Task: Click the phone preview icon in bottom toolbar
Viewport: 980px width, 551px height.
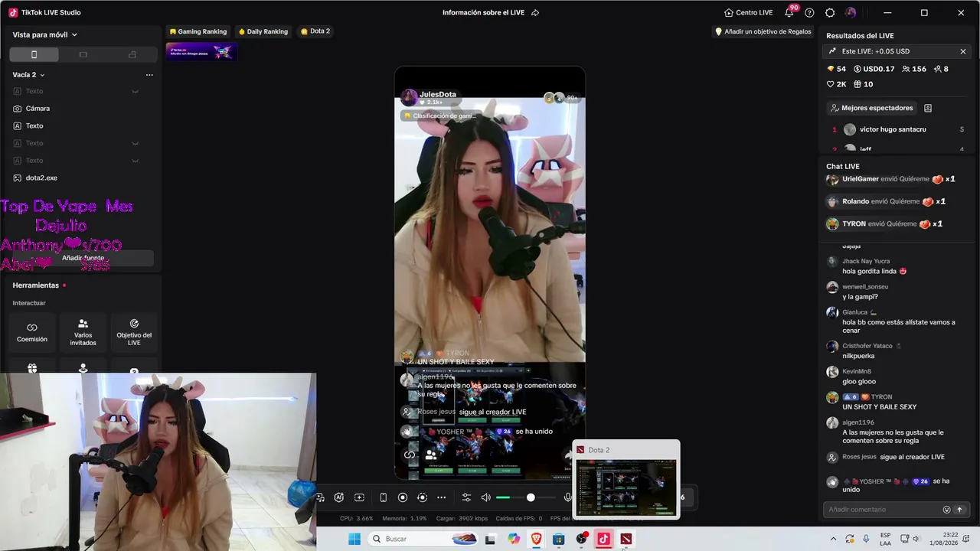Action: click(x=383, y=497)
